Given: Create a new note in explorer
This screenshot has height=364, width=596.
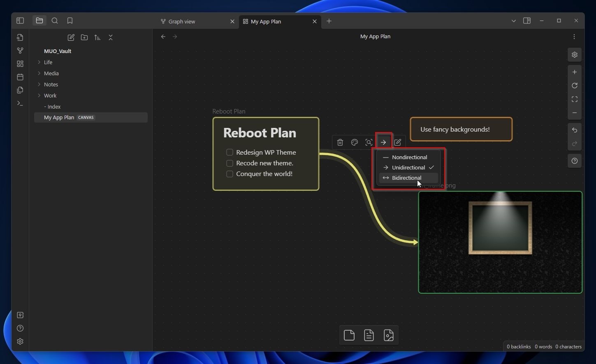Looking at the screenshot, I should click(71, 37).
